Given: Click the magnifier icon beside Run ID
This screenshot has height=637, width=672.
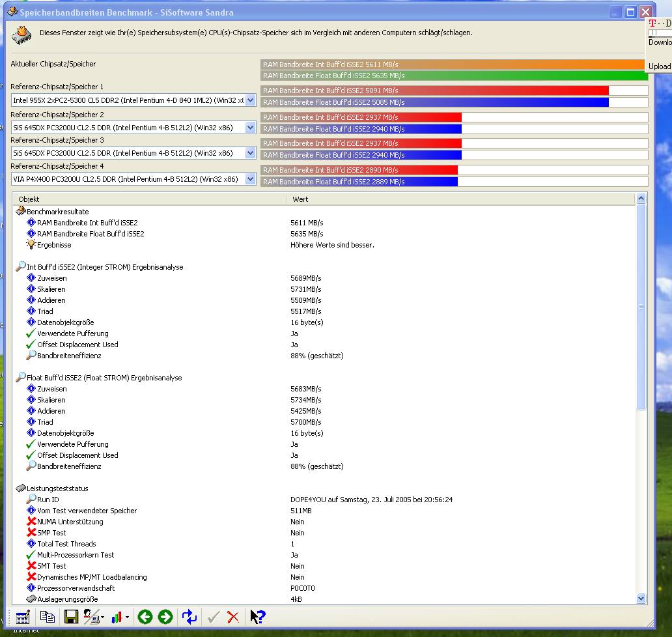Looking at the screenshot, I should click(x=31, y=499).
